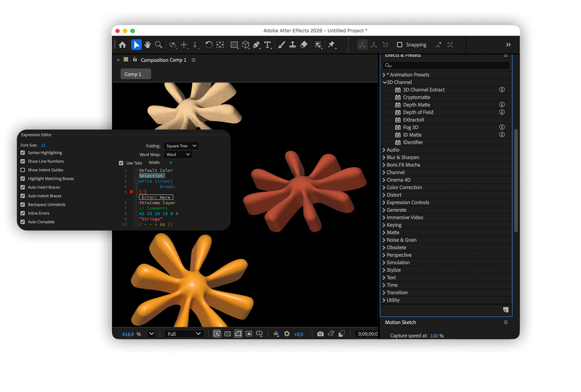
Task: Uncheck Auto Insert Braces
Action: pos(23,187)
